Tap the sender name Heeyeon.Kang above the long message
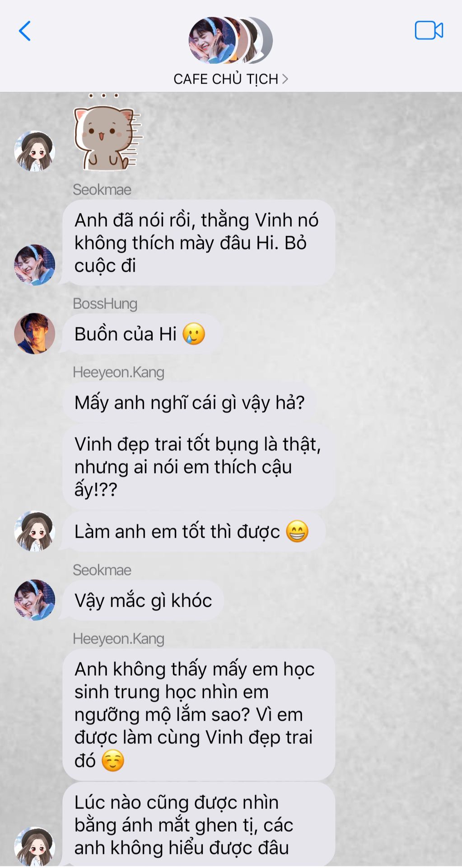The image size is (462, 868). 118,638
